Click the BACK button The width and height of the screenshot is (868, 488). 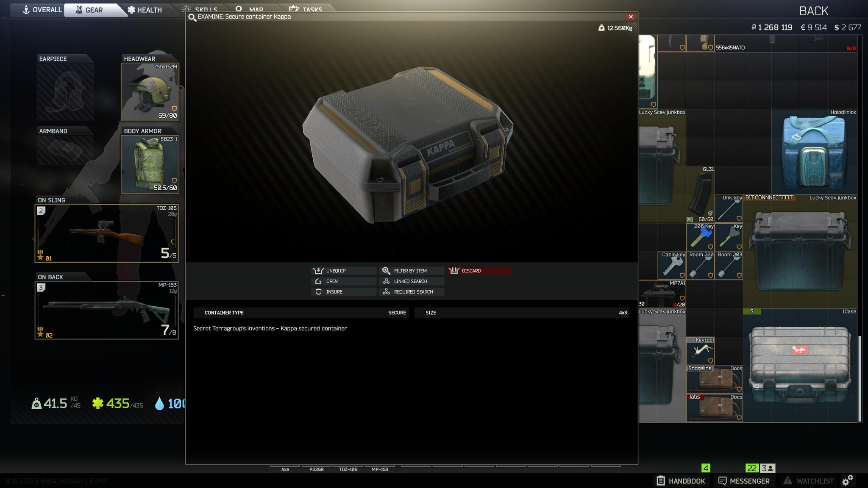pos(813,11)
